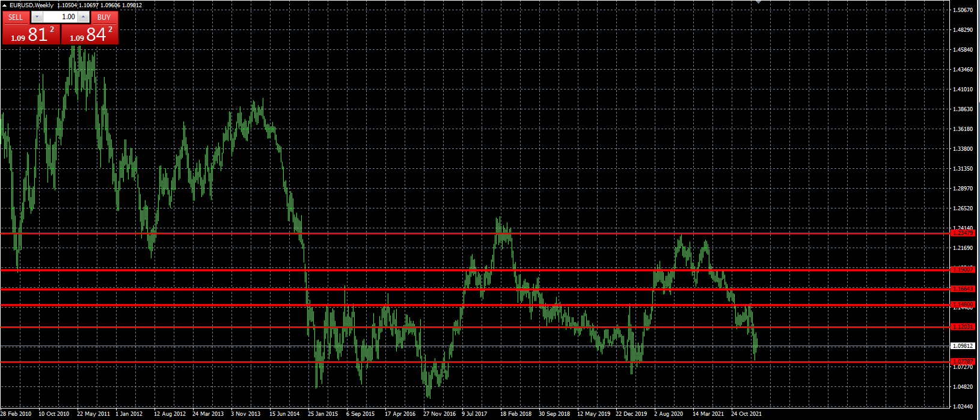The height and width of the screenshot is (420, 980).
Task: Click the 15 Jun 2014 date label
Action: (x=284, y=414)
